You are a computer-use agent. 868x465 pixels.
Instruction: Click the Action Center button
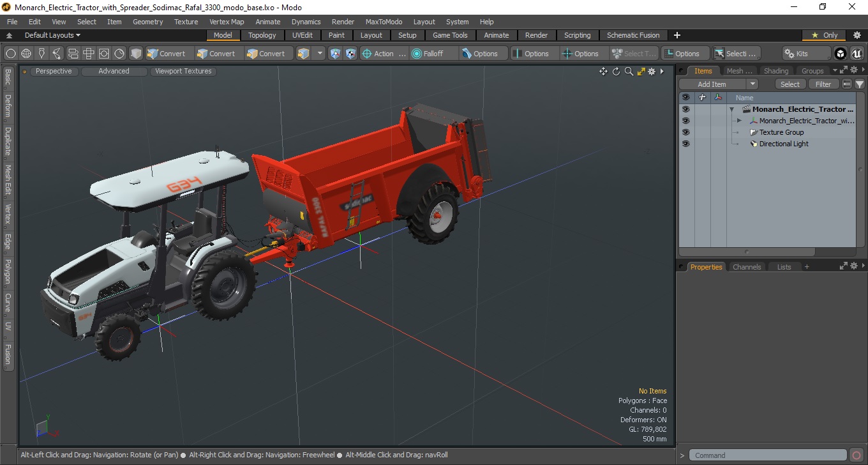[384, 54]
